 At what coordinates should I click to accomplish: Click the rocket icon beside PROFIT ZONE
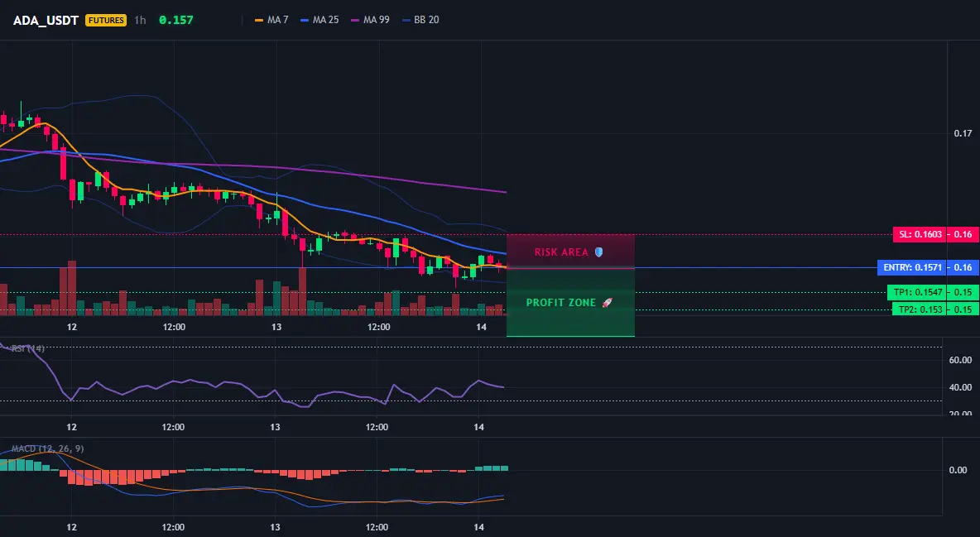tap(607, 303)
